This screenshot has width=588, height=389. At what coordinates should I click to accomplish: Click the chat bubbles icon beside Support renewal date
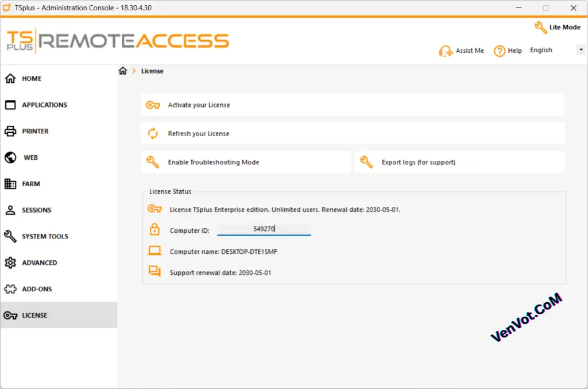(x=154, y=271)
